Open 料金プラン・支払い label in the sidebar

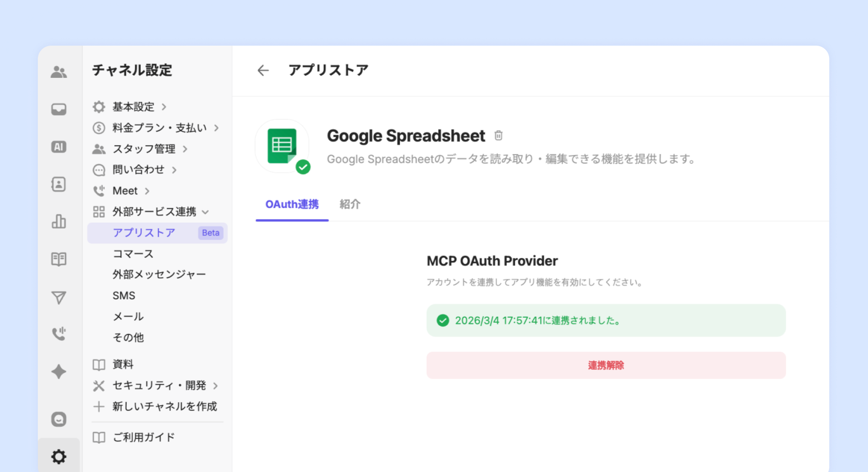point(160,128)
